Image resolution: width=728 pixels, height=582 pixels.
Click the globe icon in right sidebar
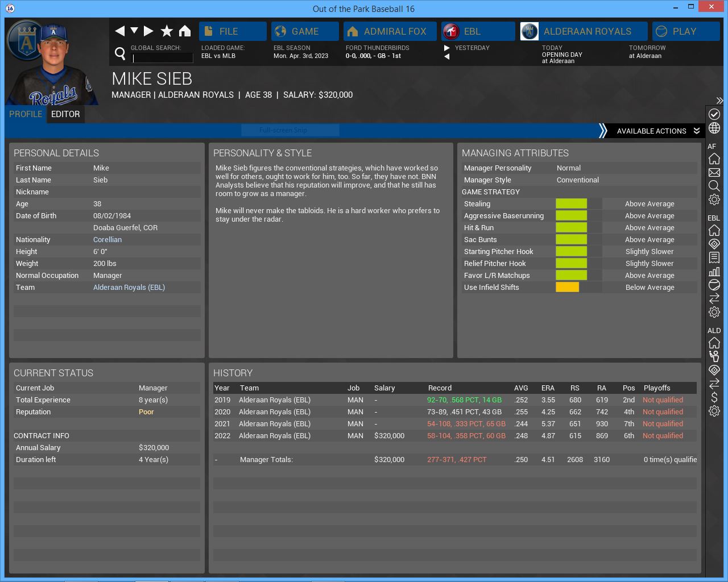[x=714, y=128]
